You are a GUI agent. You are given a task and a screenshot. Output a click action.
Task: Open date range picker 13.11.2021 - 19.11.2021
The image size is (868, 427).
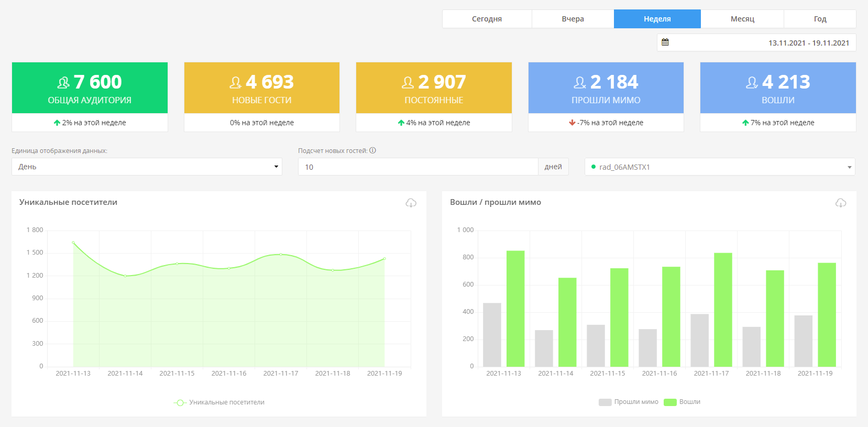click(x=756, y=43)
